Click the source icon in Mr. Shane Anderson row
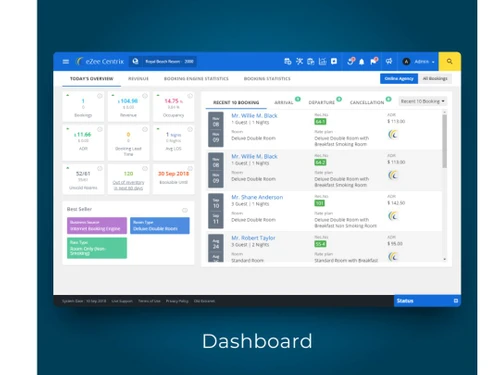This screenshot has width=500, height=375. (x=393, y=216)
